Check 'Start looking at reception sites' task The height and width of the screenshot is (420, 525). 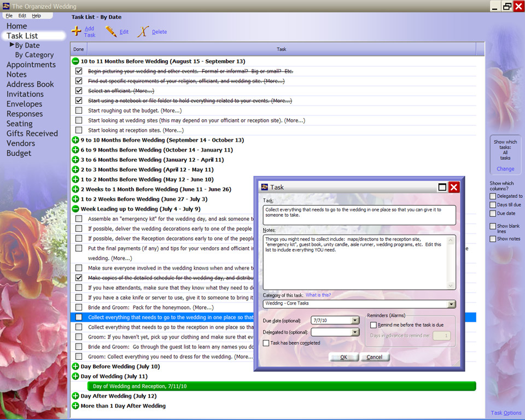point(79,130)
